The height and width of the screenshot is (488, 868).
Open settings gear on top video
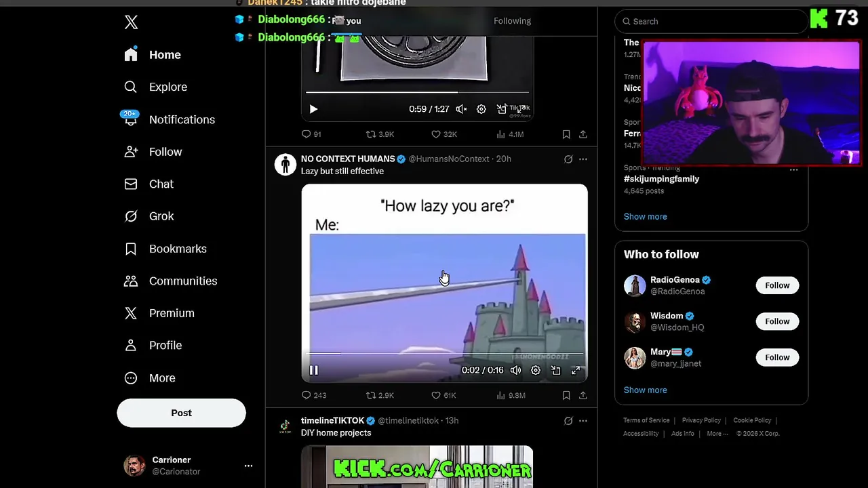coord(481,109)
